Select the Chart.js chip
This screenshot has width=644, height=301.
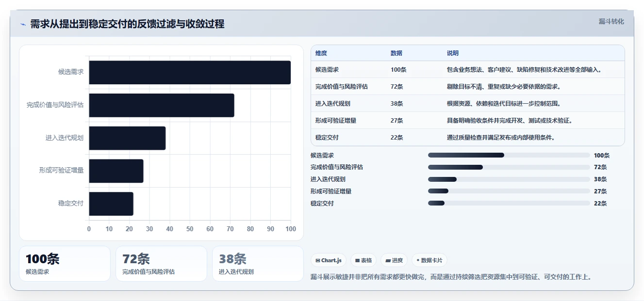(328, 260)
